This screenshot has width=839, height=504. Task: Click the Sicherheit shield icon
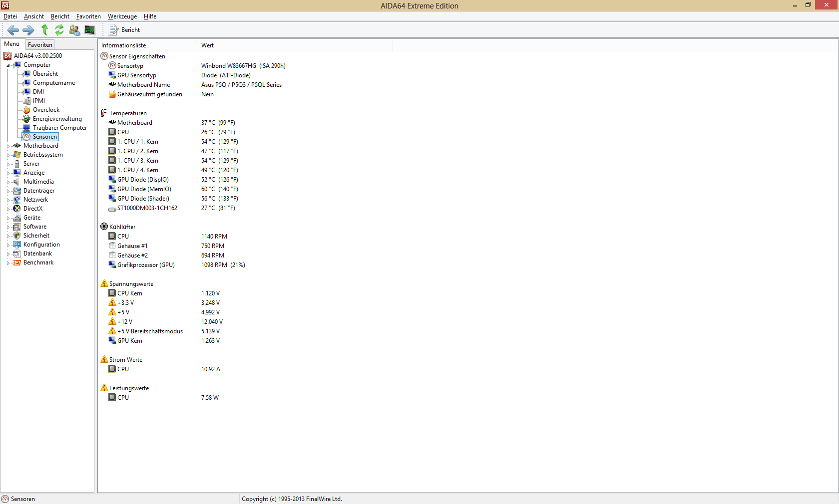pyautogui.click(x=17, y=236)
